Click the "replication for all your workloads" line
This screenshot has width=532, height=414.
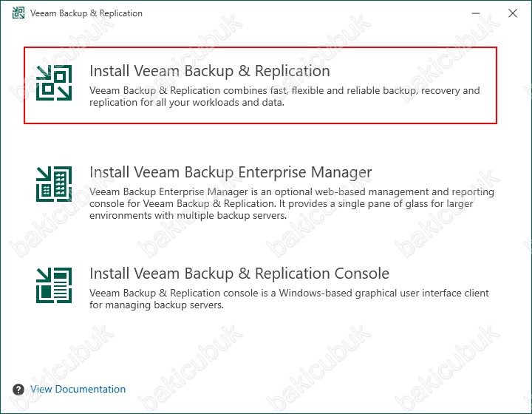tap(187, 103)
